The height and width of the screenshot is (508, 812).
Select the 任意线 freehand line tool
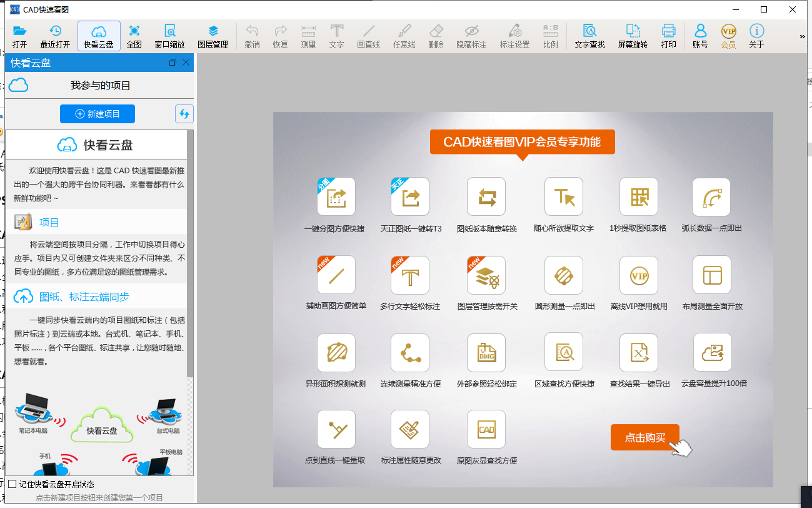tap(404, 36)
